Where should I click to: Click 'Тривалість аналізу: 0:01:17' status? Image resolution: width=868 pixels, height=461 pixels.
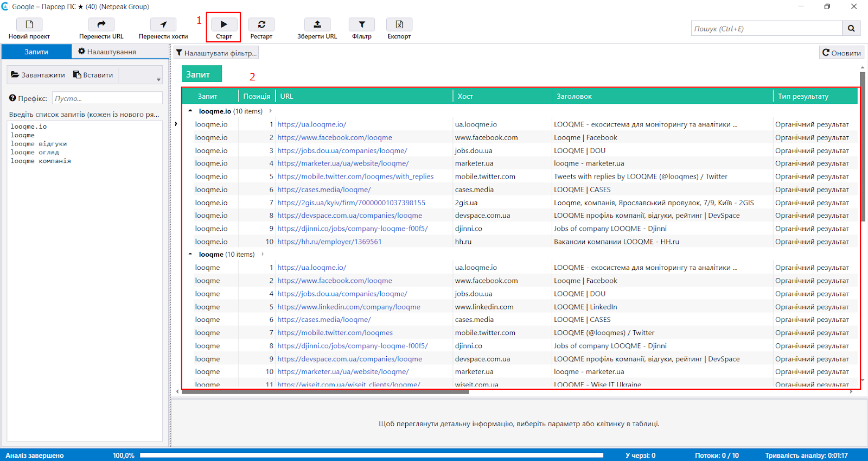pos(806,456)
